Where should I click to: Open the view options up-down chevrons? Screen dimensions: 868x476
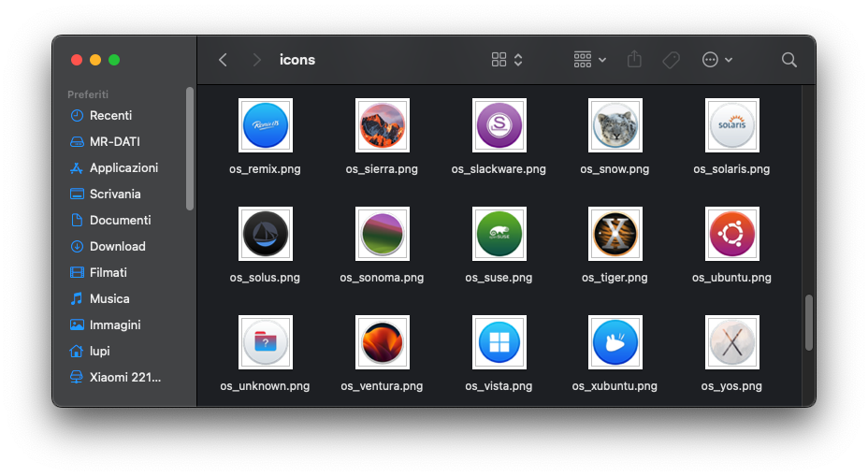pyautogui.click(x=518, y=60)
